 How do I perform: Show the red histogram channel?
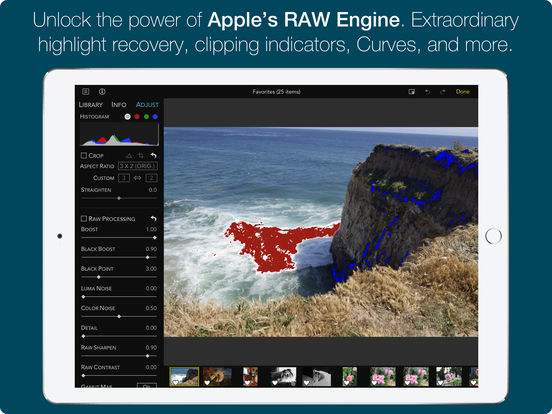coord(137,117)
